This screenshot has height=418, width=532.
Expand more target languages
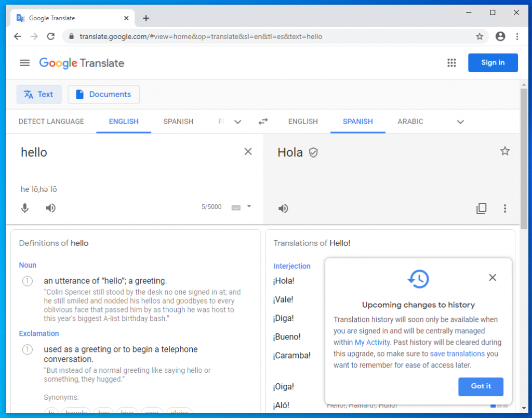(x=460, y=122)
